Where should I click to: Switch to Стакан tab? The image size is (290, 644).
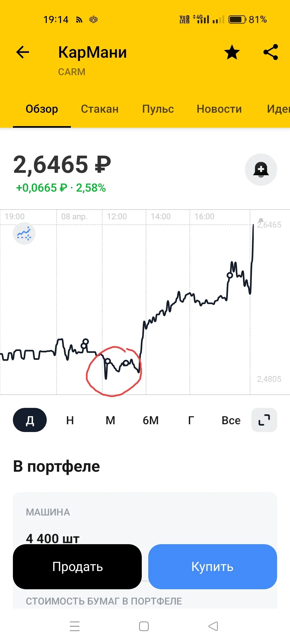100,109
